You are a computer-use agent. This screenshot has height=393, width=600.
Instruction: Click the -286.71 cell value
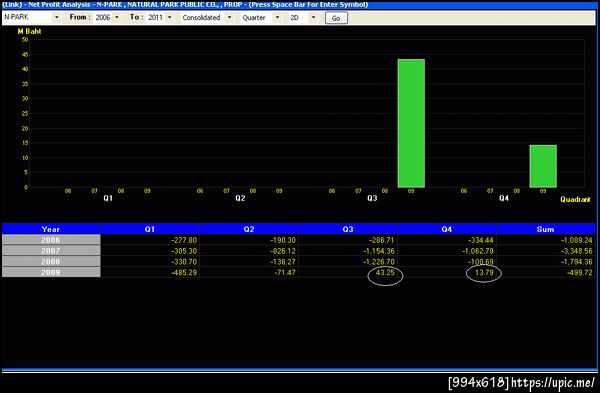click(x=382, y=240)
